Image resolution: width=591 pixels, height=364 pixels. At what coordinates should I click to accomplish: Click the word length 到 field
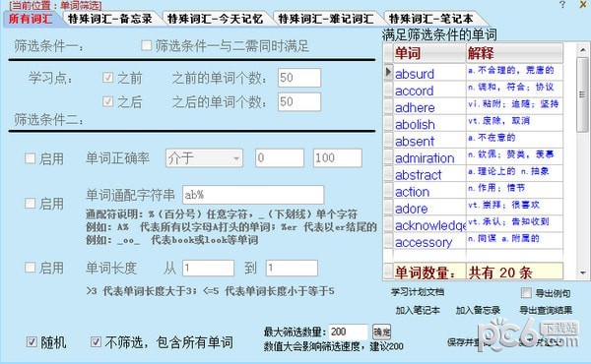click(292, 268)
